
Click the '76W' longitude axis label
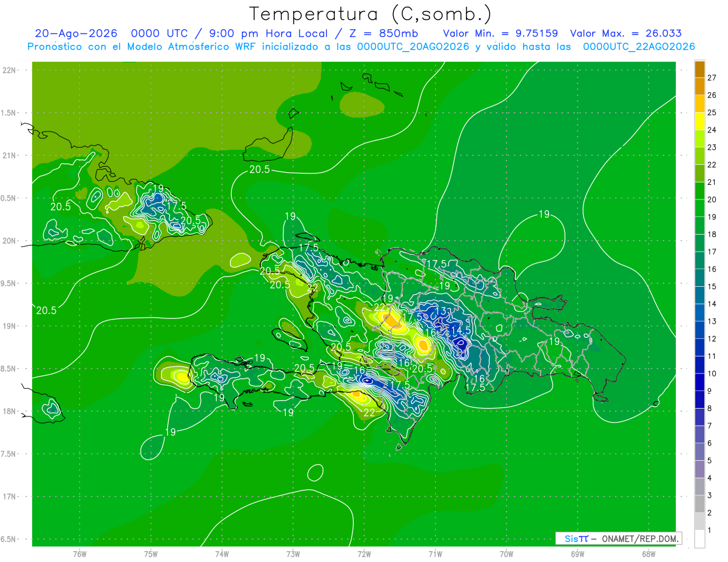point(79,554)
